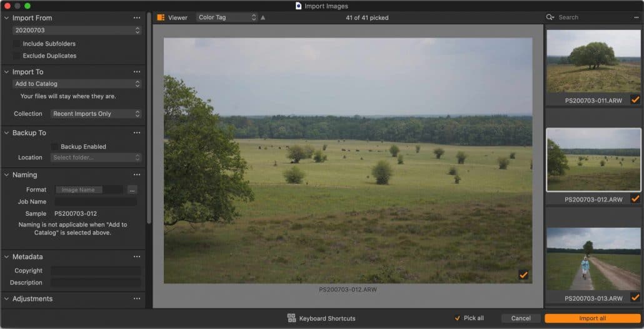Toggle the Pick all checkbox

(458, 318)
